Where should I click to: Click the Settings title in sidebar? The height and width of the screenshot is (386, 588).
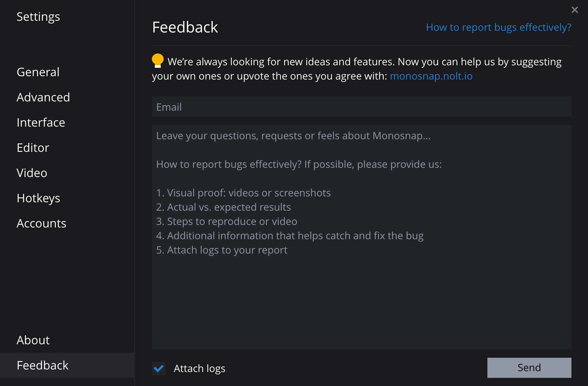point(38,17)
